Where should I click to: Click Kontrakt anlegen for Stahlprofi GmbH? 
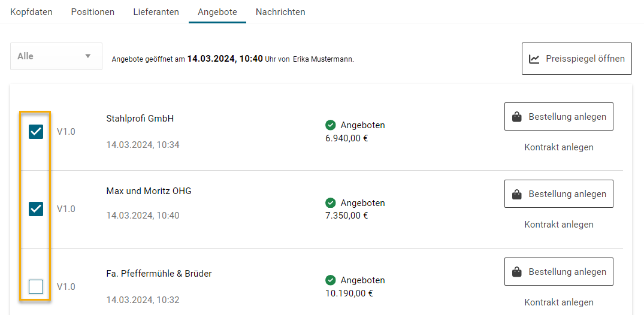coord(559,147)
